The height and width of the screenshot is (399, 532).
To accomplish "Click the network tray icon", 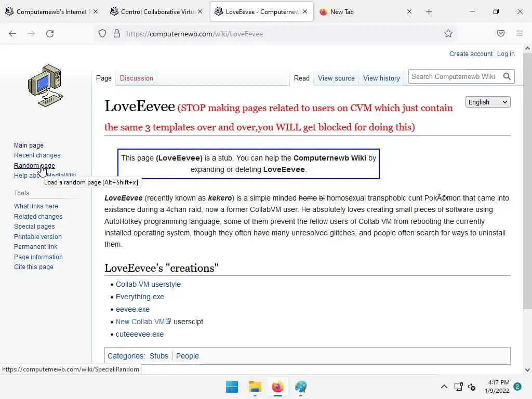I will coord(458,387).
